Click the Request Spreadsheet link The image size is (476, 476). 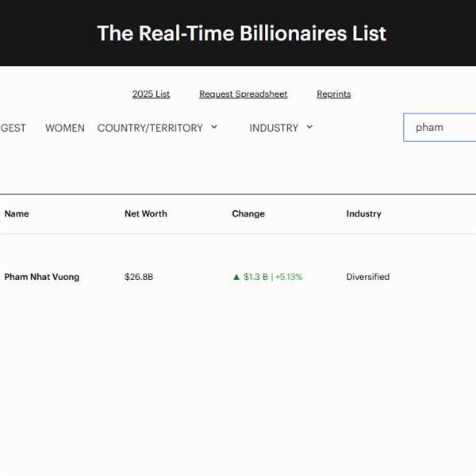coord(243,94)
